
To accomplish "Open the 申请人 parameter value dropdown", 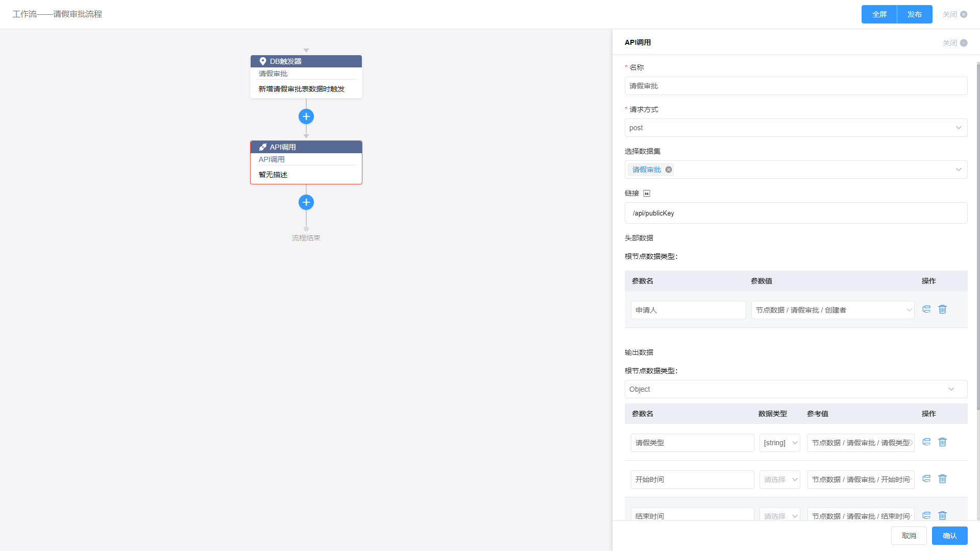I will [x=833, y=310].
